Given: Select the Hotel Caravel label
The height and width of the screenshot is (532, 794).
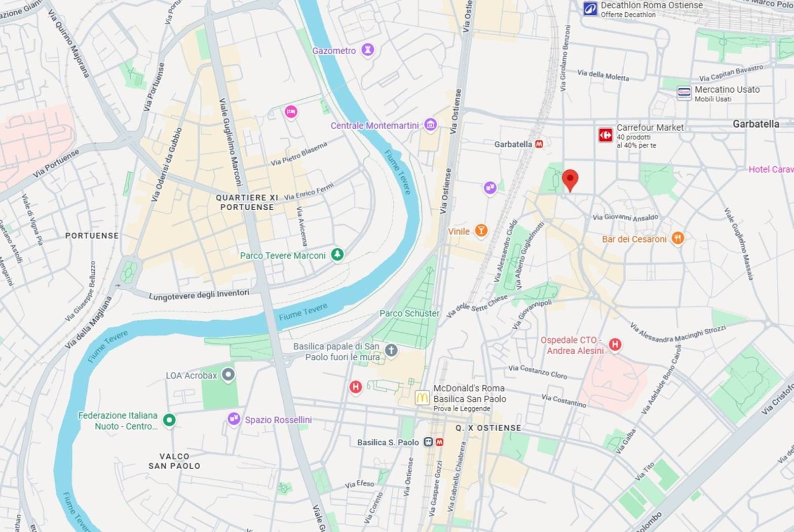Looking at the screenshot, I should point(771,169).
